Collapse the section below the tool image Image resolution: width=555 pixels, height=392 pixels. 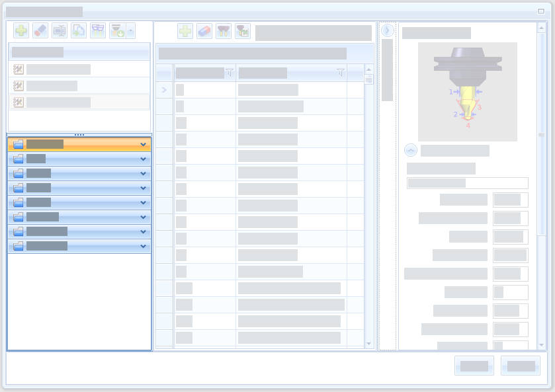pos(411,151)
